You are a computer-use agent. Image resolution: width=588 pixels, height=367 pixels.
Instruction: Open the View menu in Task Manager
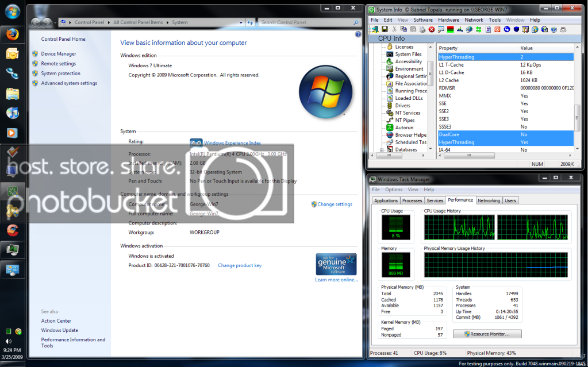413,190
